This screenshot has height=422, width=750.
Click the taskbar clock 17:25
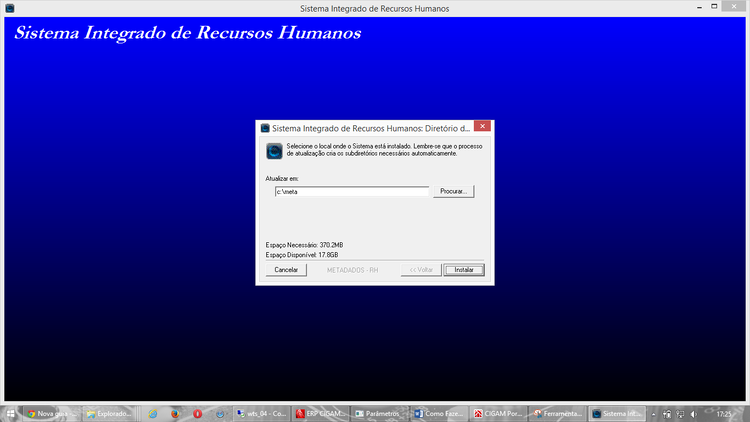point(724,414)
